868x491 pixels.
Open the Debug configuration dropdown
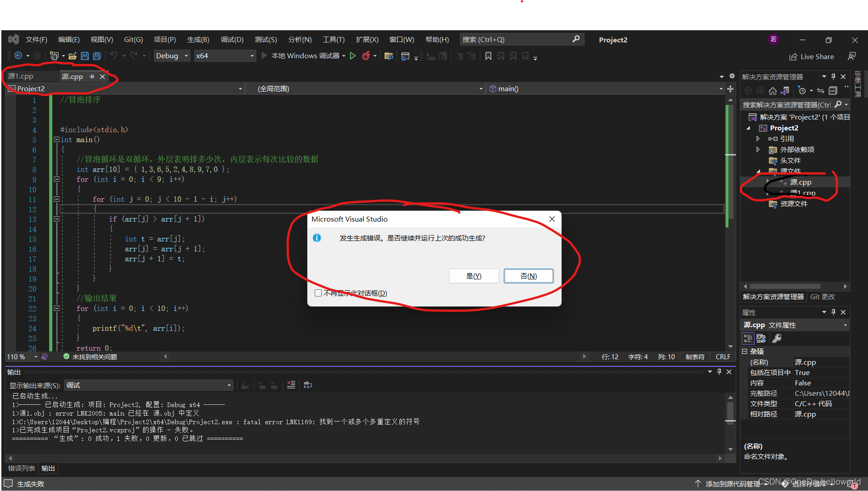[172, 56]
